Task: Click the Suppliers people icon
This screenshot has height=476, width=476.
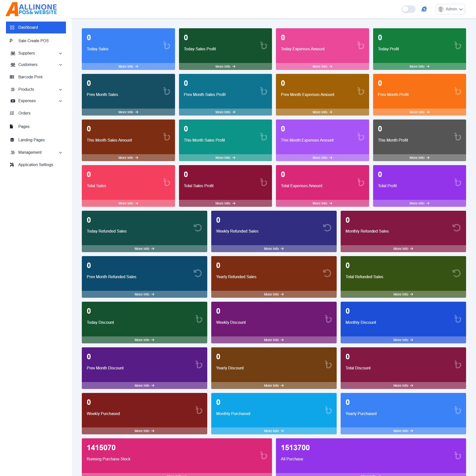Action: (13, 53)
